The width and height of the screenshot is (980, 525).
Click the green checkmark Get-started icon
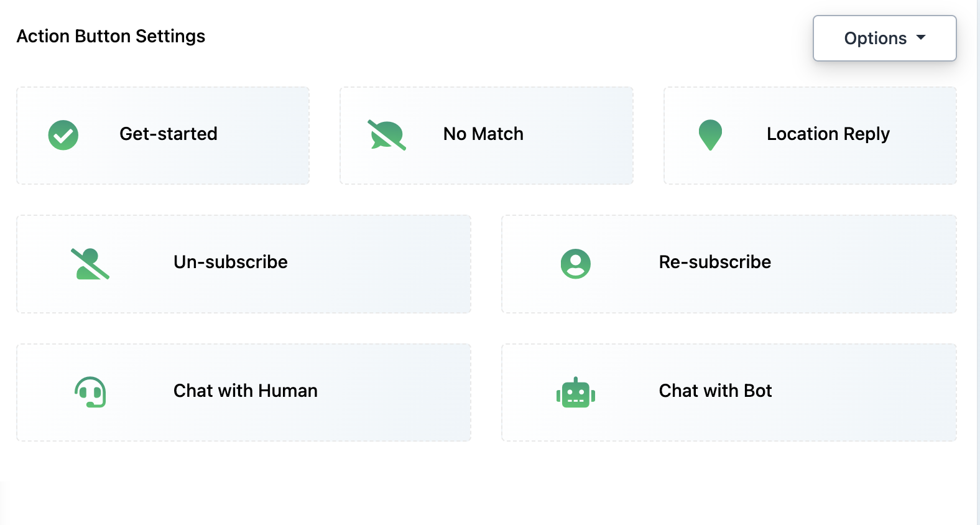(x=63, y=135)
